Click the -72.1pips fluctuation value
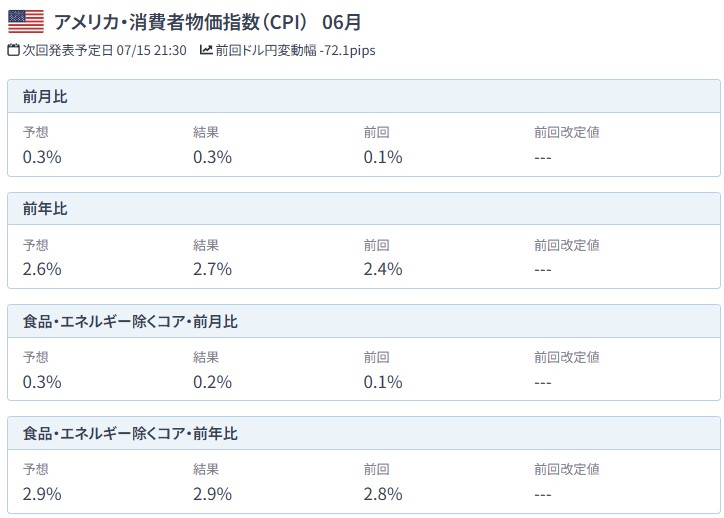The height and width of the screenshot is (518, 724). point(347,50)
